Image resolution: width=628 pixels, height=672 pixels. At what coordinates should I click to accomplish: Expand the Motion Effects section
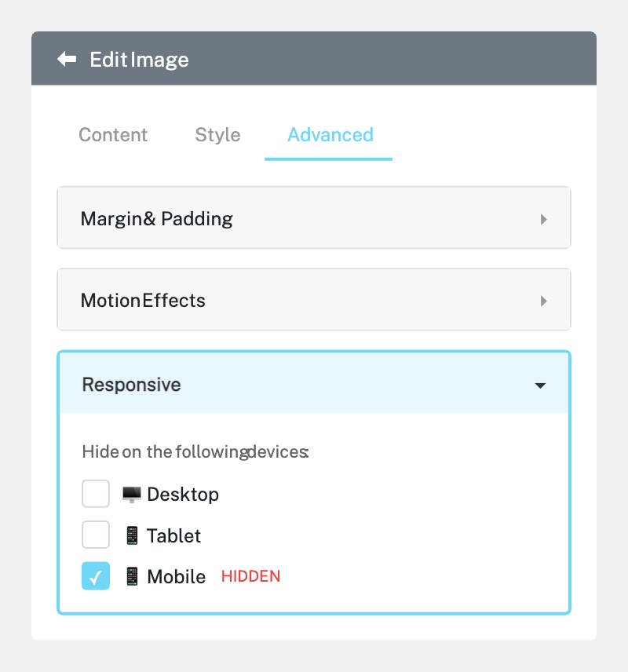(x=314, y=300)
